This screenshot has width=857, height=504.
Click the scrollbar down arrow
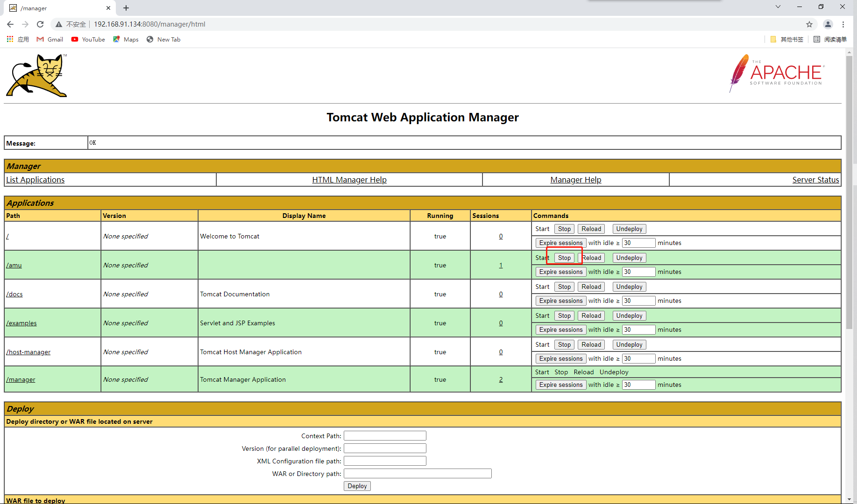point(849,499)
